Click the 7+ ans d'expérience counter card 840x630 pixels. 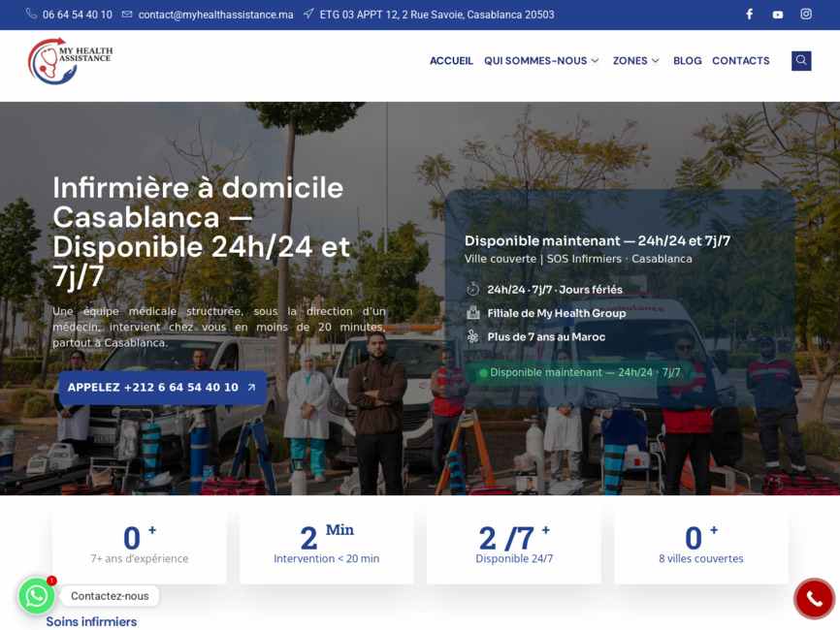coord(140,546)
